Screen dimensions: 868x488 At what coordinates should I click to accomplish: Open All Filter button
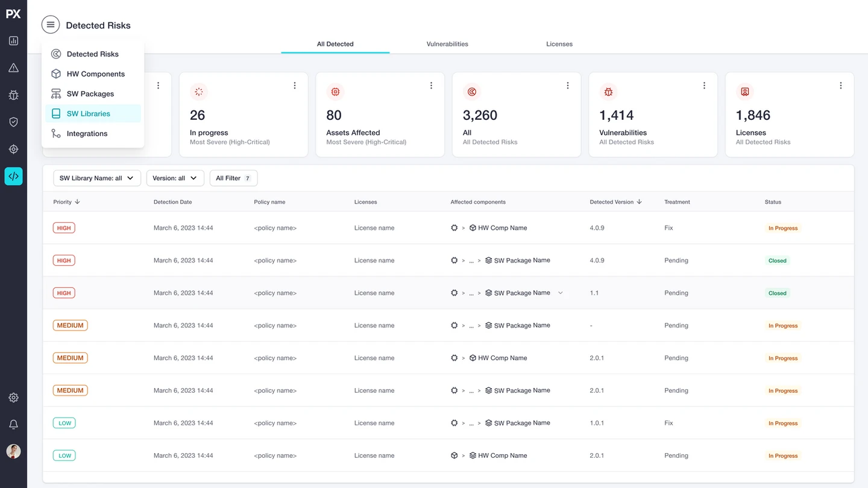tap(233, 178)
